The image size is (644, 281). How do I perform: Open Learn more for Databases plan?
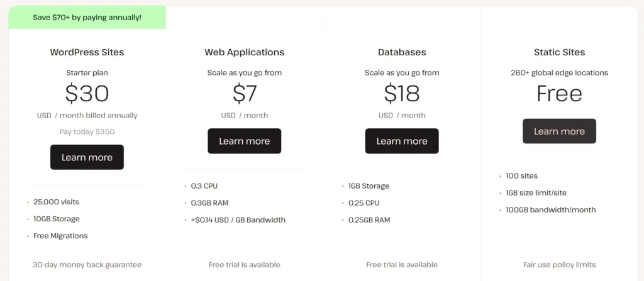click(402, 141)
